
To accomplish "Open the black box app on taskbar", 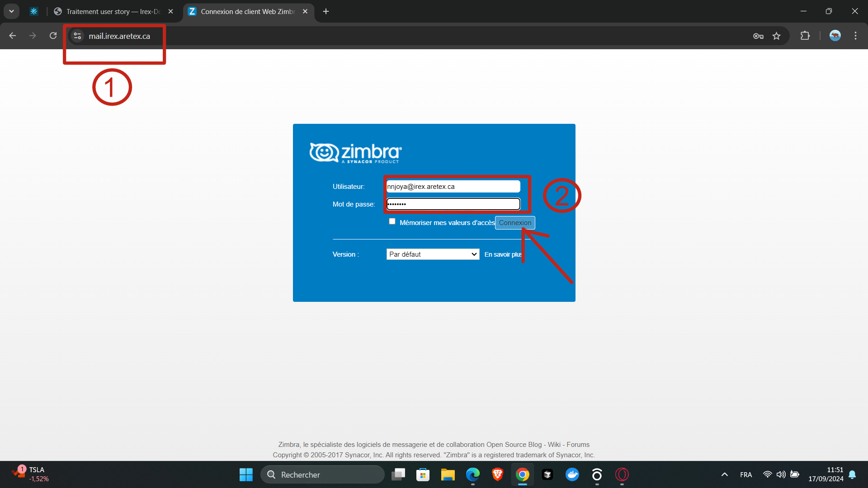I will 547,474.
